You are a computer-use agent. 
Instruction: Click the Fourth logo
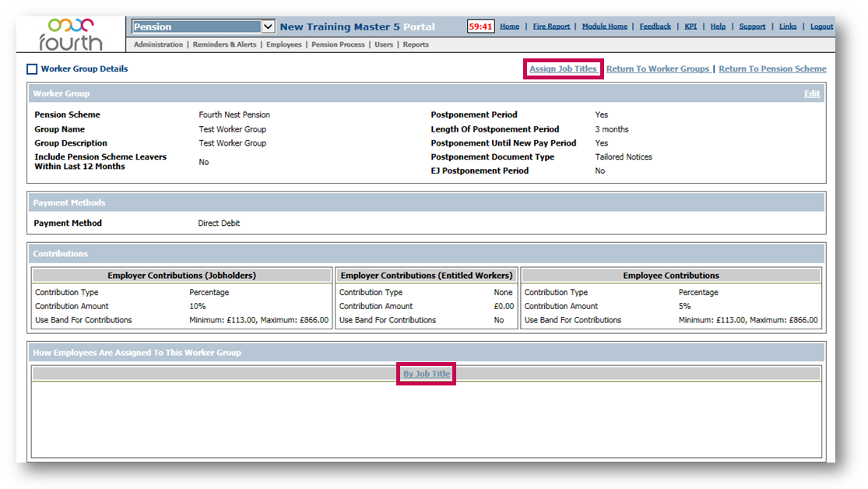pyautogui.click(x=71, y=34)
